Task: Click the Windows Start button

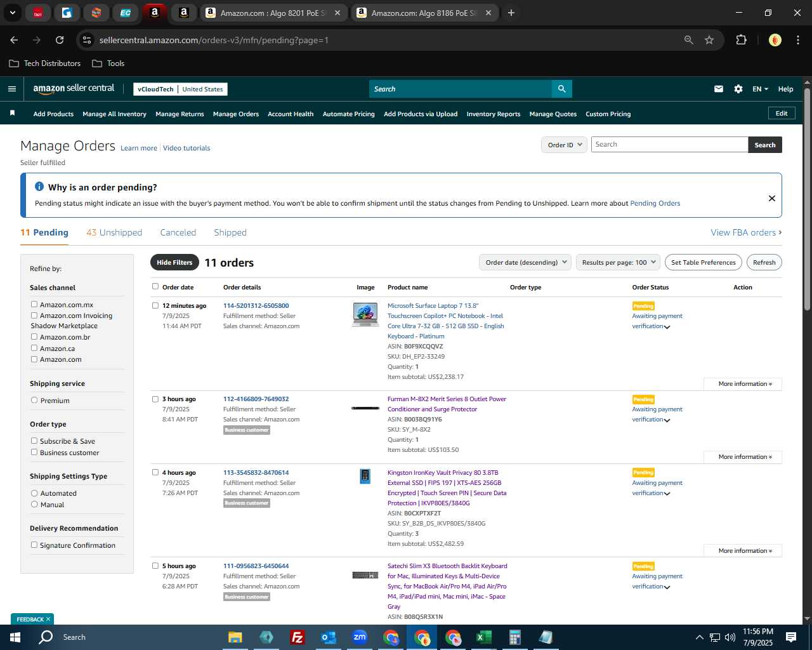Action: 15,637
